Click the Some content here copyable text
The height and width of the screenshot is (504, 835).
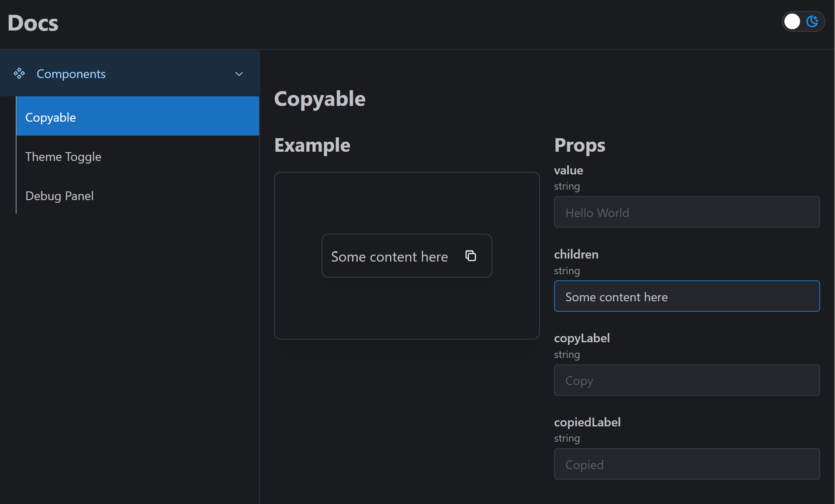click(389, 257)
